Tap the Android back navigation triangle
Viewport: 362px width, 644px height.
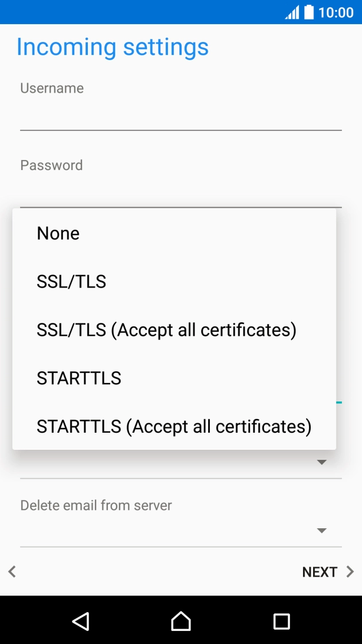click(x=81, y=620)
